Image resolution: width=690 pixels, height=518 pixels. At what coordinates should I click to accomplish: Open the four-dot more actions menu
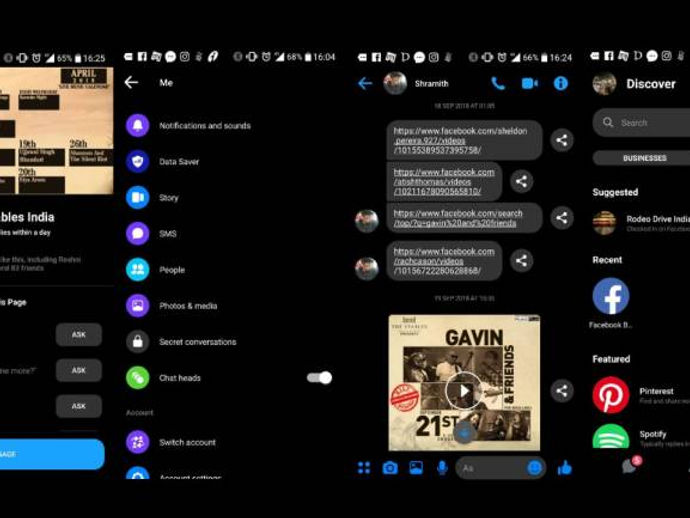(x=364, y=467)
